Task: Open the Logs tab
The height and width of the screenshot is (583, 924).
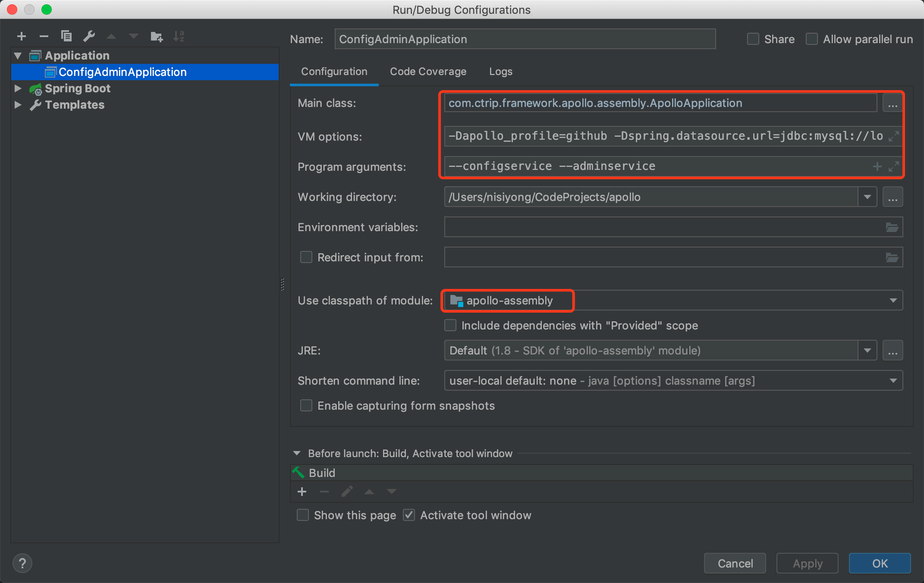Action: click(500, 72)
